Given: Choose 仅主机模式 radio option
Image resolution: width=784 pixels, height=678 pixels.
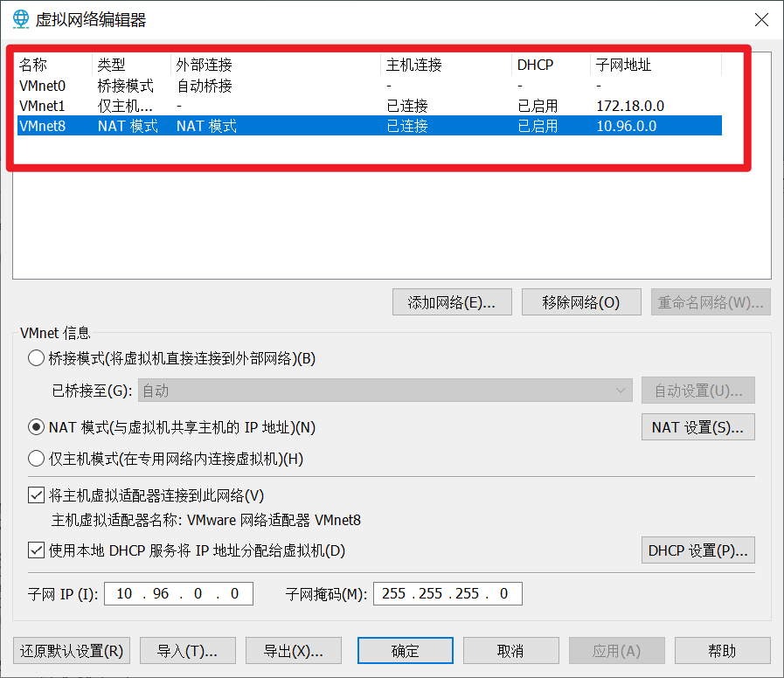Looking at the screenshot, I should (x=36, y=459).
